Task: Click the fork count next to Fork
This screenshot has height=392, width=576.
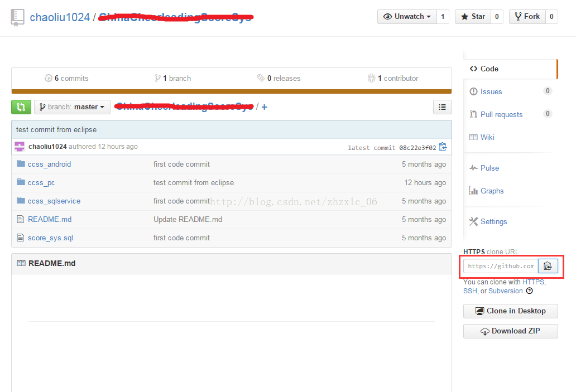Action: tap(551, 17)
